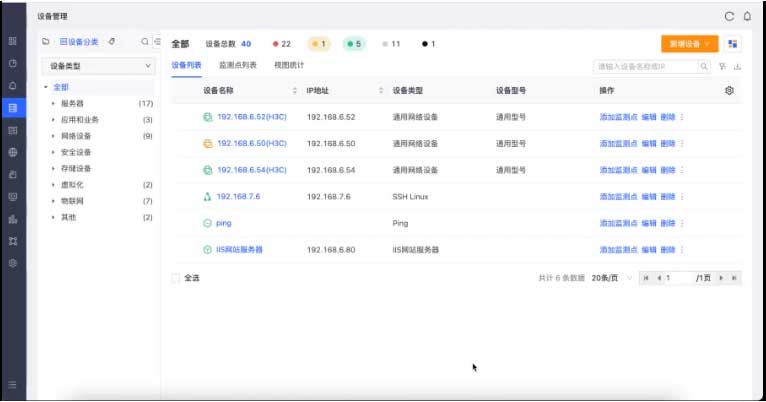Viewport: 766px width, 402px height.
Task: Expand the 服务器 tree node
Action: [53, 104]
